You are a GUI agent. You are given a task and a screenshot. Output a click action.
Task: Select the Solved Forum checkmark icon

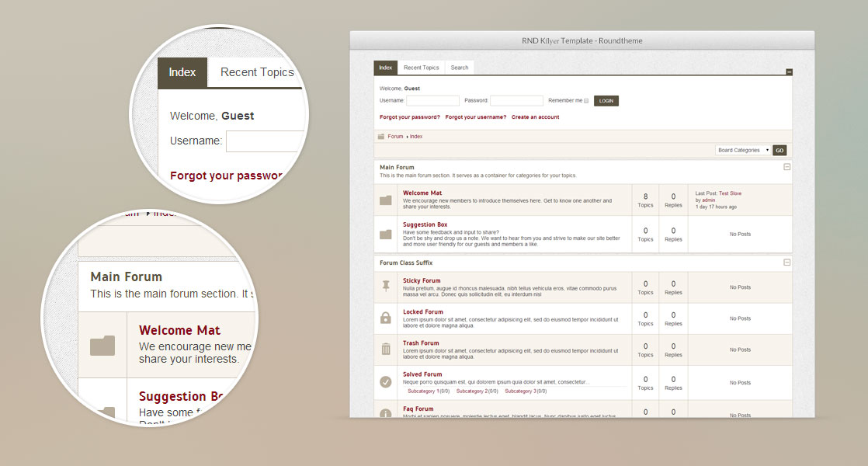click(386, 382)
